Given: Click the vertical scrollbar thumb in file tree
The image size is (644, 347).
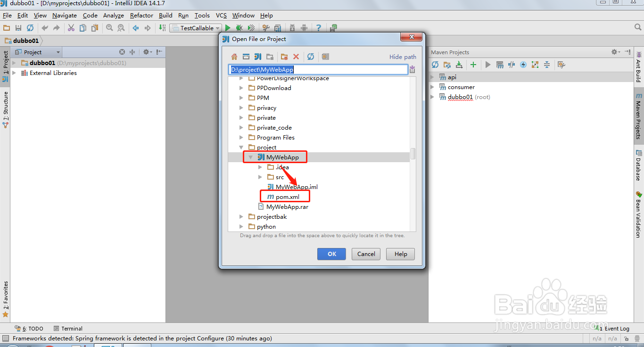Looking at the screenshot, I should (x=413, y=154).
